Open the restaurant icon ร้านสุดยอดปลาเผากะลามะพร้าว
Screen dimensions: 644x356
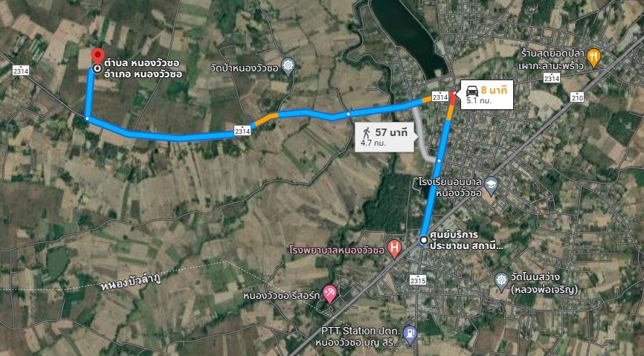tap(593, 58)
